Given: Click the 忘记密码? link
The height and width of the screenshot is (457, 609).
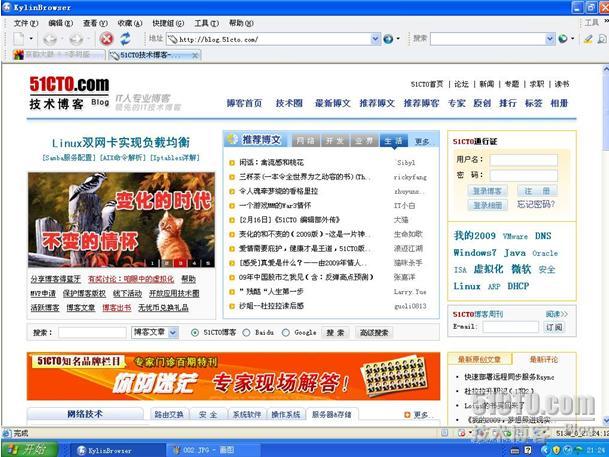Looking at the screenshot, I should click(x=536, y=204).
